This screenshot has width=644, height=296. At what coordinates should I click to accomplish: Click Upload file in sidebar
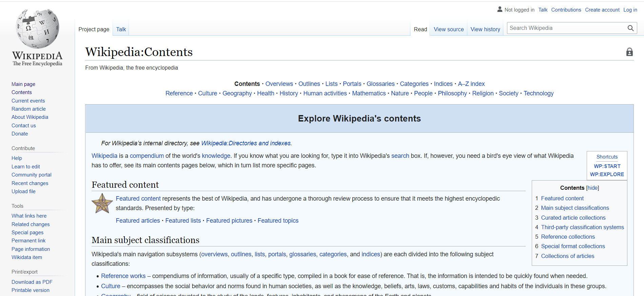23,191
